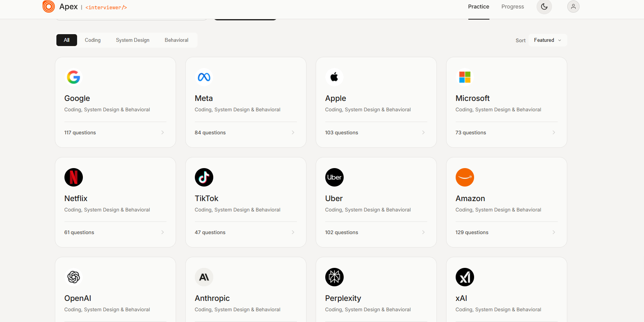The image size is (644, 322).
Task: Click the Uber logo icon
Action: (334, 177)
